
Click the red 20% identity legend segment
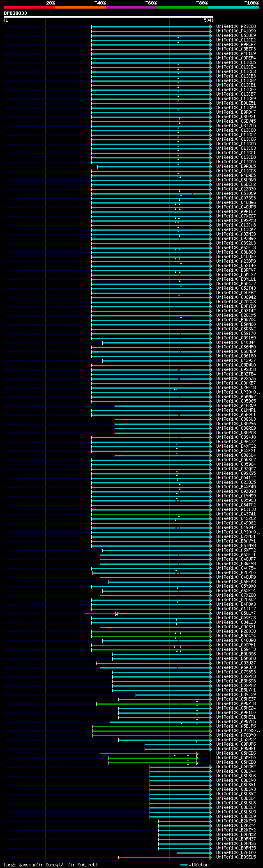[30, 7]
